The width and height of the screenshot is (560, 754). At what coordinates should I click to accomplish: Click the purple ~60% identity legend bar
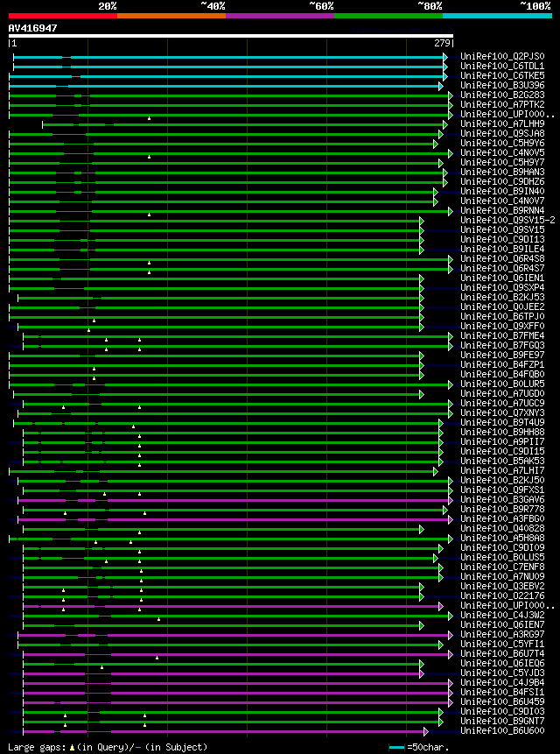tap(280, 16)
